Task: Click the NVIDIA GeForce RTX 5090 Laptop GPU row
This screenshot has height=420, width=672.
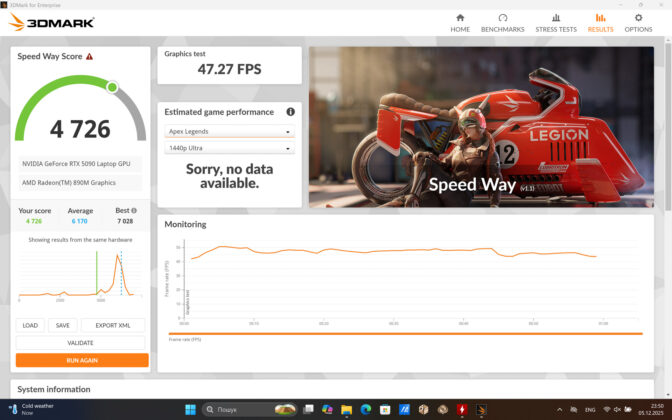Action: point(80,164)
